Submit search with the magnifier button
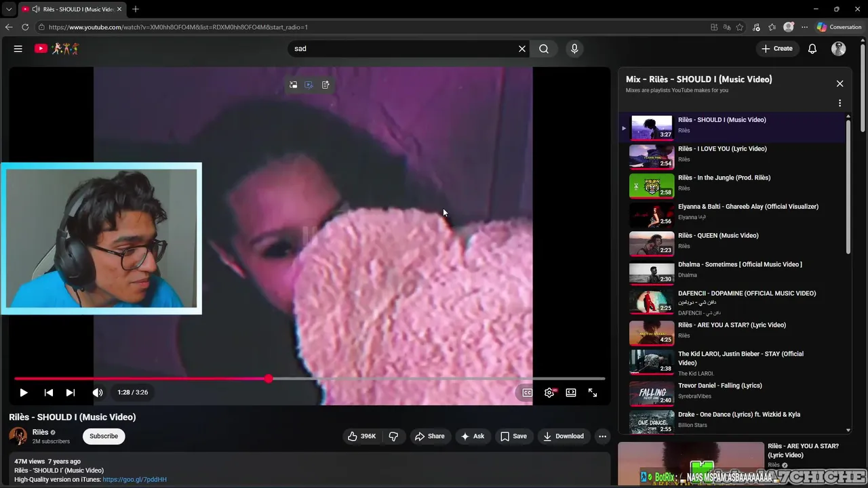Screen dimensions: 868x488 [544, 49]
